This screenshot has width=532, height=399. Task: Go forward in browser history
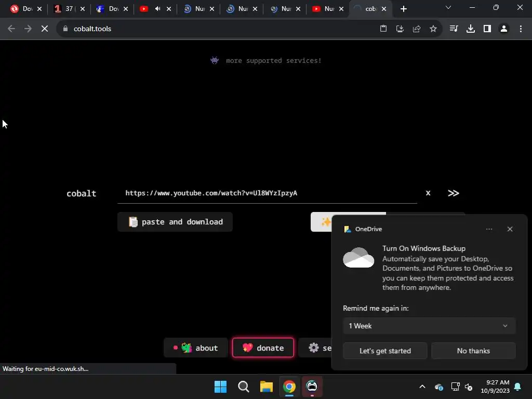(x=28, y=29)
